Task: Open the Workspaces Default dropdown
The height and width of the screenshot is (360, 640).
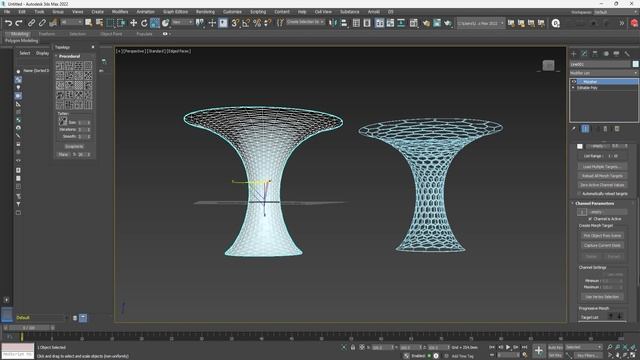Action: (x=616, y=12)
